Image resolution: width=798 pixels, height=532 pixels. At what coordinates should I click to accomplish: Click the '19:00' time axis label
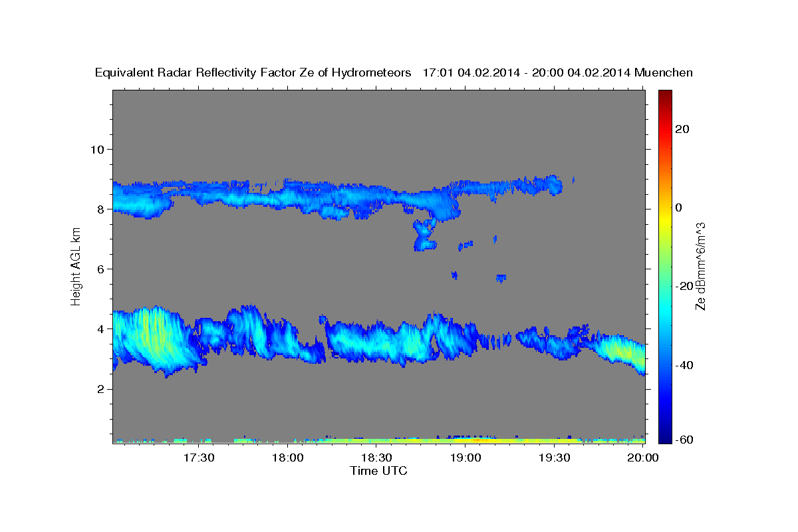(x=465, y=458)
